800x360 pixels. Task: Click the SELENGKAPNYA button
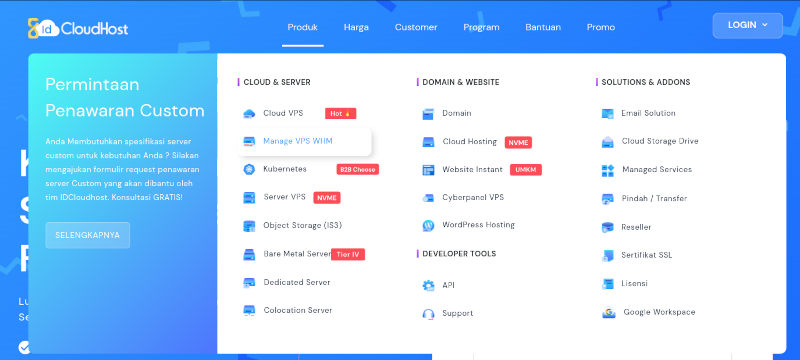pos(88,235)
